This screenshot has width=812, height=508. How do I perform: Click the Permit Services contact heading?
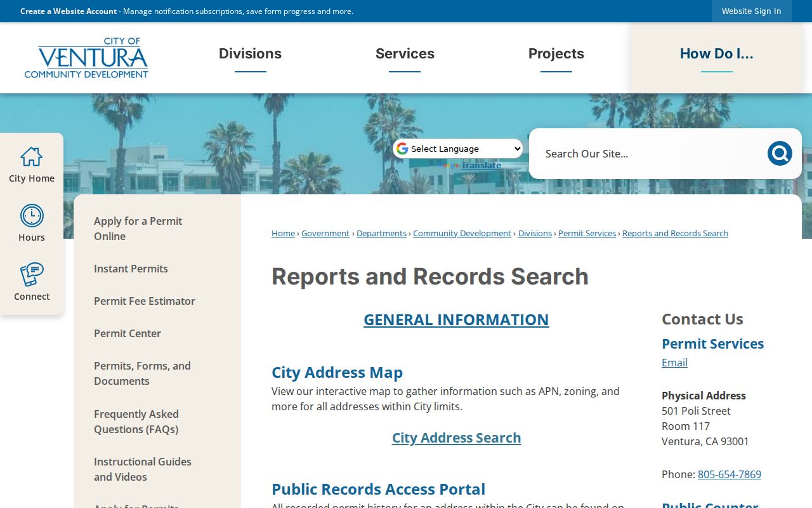712,344
